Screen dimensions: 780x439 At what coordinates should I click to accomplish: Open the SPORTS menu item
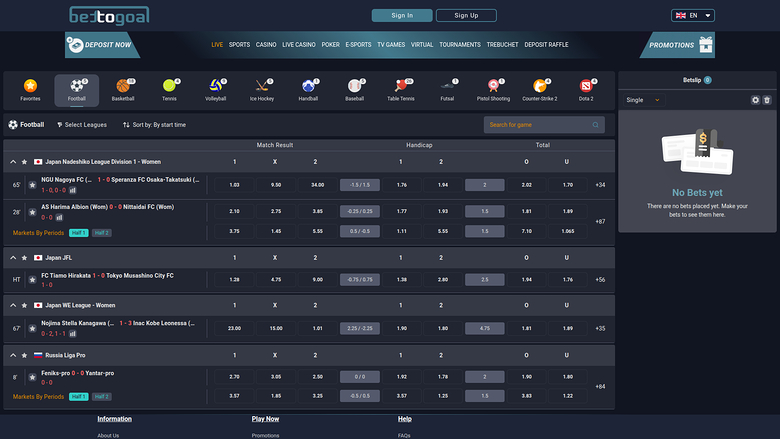point(239,45)
